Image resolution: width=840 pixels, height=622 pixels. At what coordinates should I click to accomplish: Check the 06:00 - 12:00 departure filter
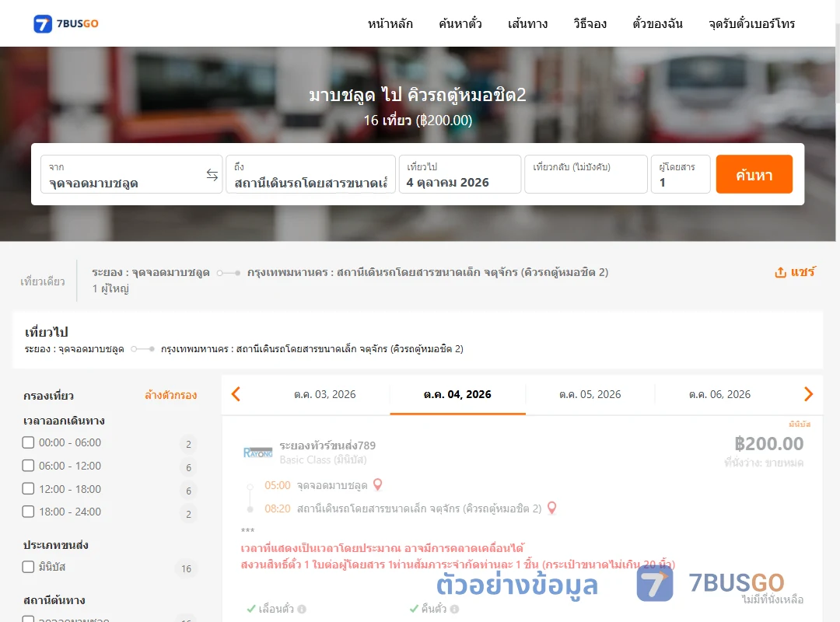coord(29,466)
